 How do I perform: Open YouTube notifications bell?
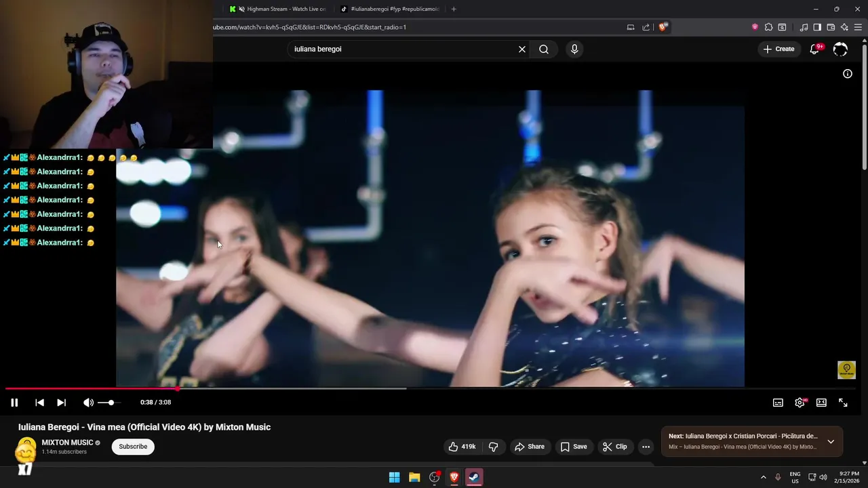point(814,49)
